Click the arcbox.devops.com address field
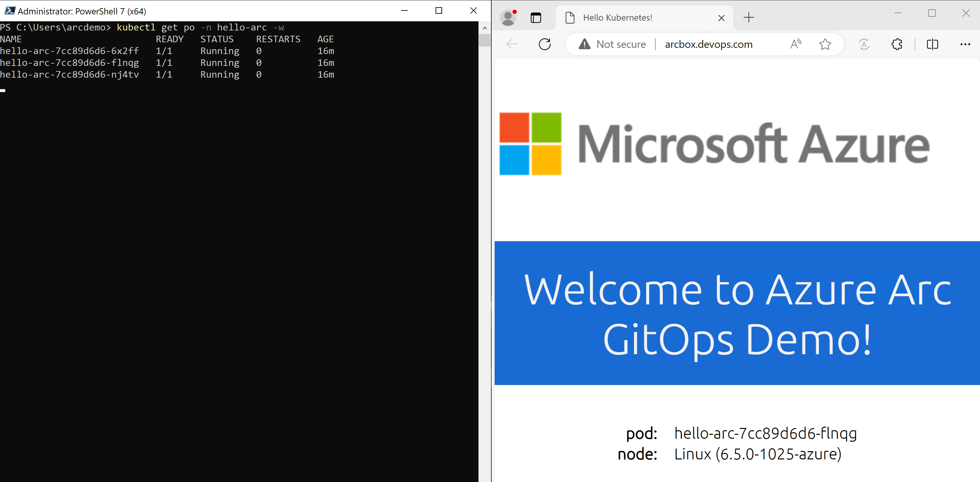980x482 pixels. pos(708,44)
